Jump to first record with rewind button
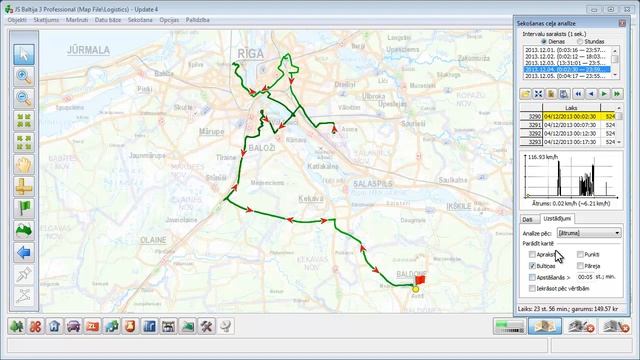Viewport: 640px width, 360px height. coord(578,94)
